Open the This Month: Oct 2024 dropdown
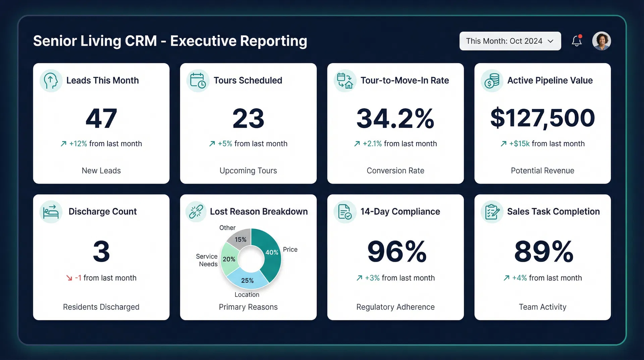The width and height of the screenshot is (644, 360). (510, 41)
